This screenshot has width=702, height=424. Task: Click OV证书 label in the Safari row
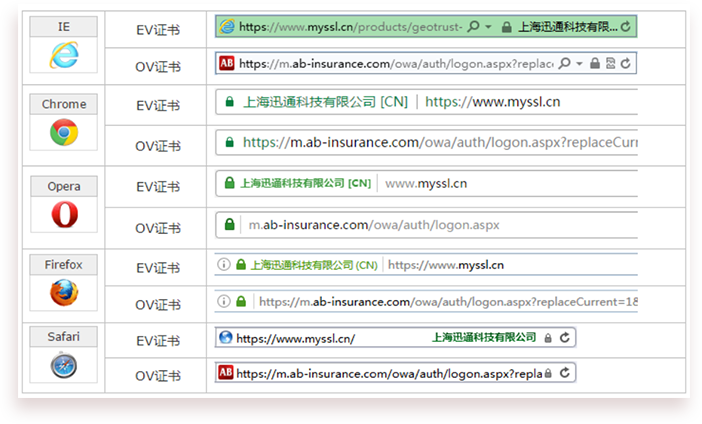(158, 376)
